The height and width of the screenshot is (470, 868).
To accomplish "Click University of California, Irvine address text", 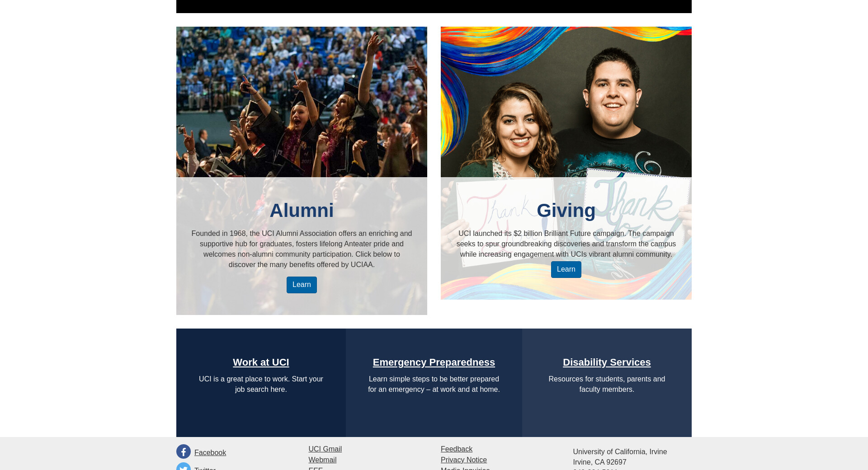I will coord(620,451).
